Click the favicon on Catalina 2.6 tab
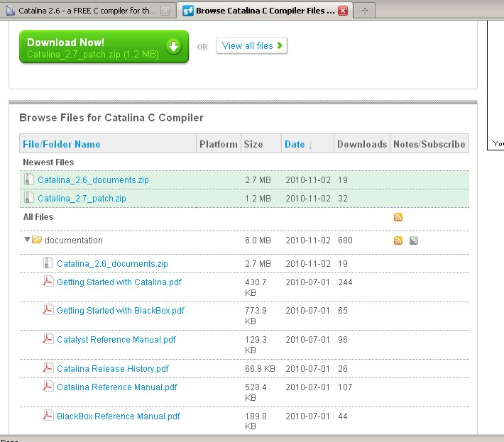 tap(10, 11)
